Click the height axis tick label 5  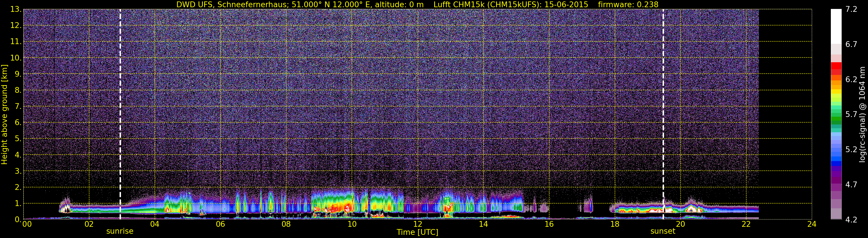point(18,139)
